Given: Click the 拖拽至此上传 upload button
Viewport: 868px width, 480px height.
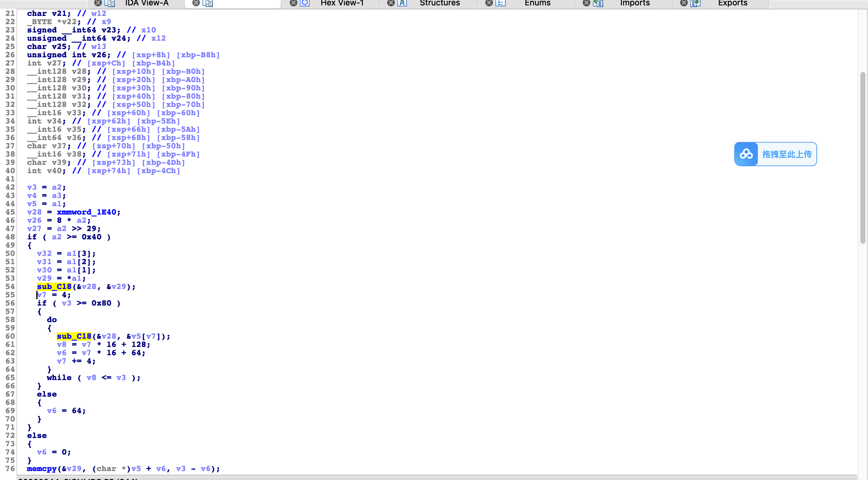Looking at the screenshot, I should 775,154.
